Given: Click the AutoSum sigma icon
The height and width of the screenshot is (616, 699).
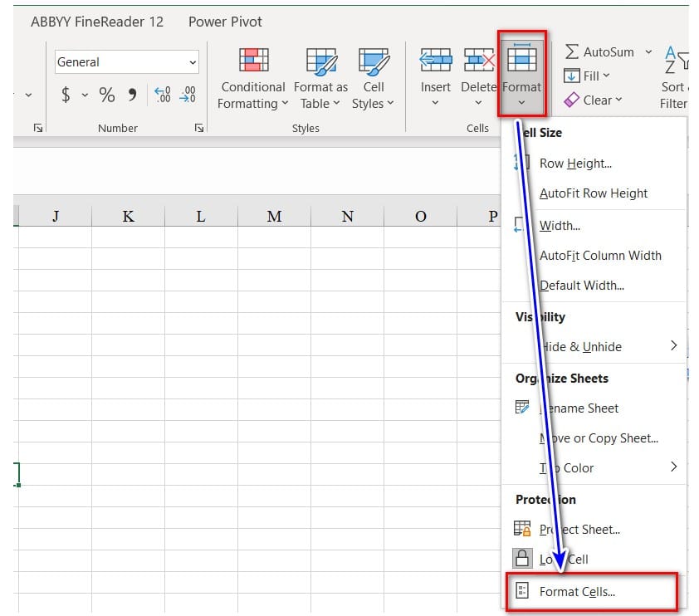Looking at the screenshot, I should coord(571,51).
